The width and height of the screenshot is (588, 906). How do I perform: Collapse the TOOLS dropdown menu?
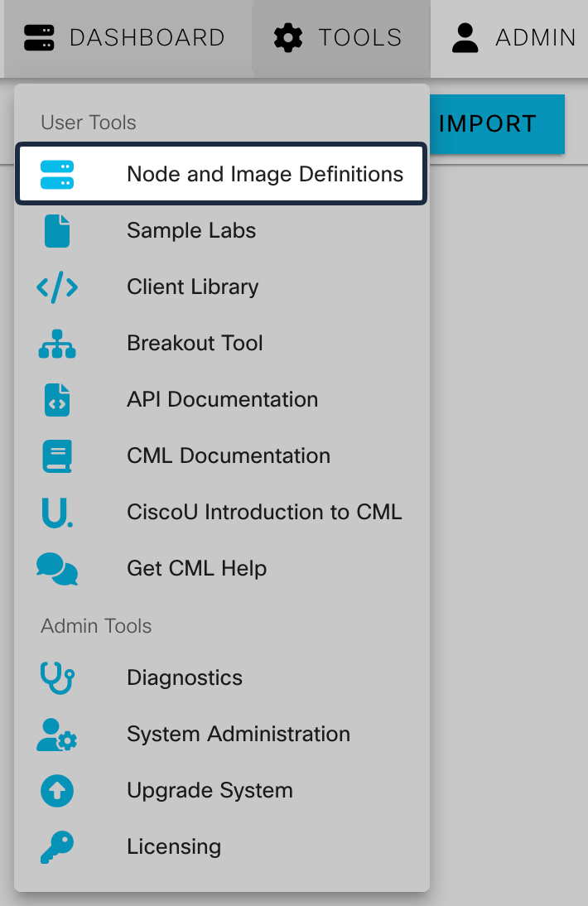tap(340, 38)
